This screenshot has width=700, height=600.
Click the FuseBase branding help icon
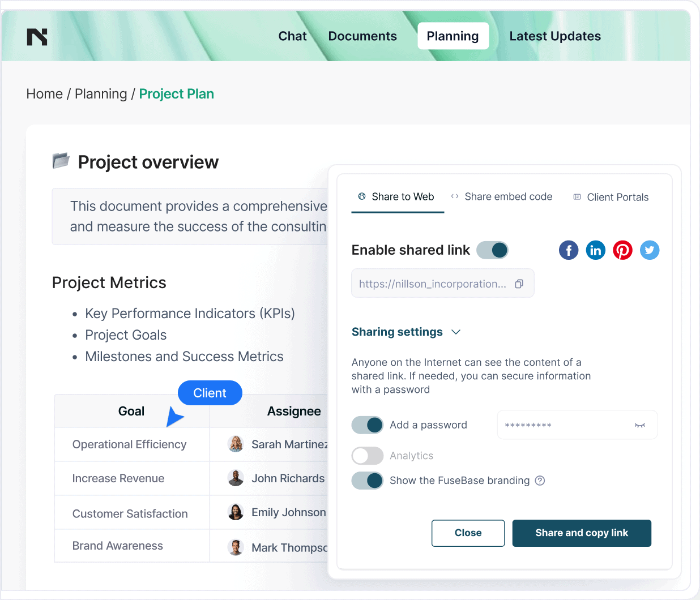540,481
